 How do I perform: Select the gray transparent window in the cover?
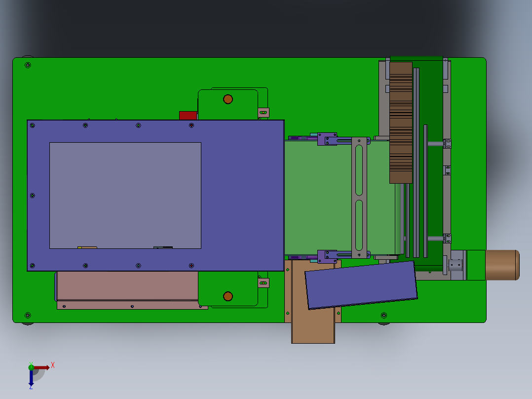[x=125, y=196]
